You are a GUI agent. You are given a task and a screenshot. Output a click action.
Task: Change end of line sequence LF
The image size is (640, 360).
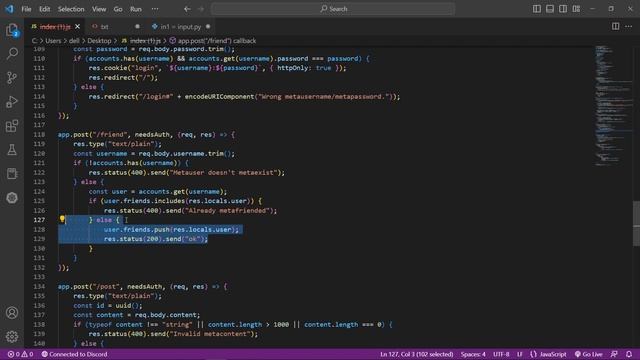[520, 354]
